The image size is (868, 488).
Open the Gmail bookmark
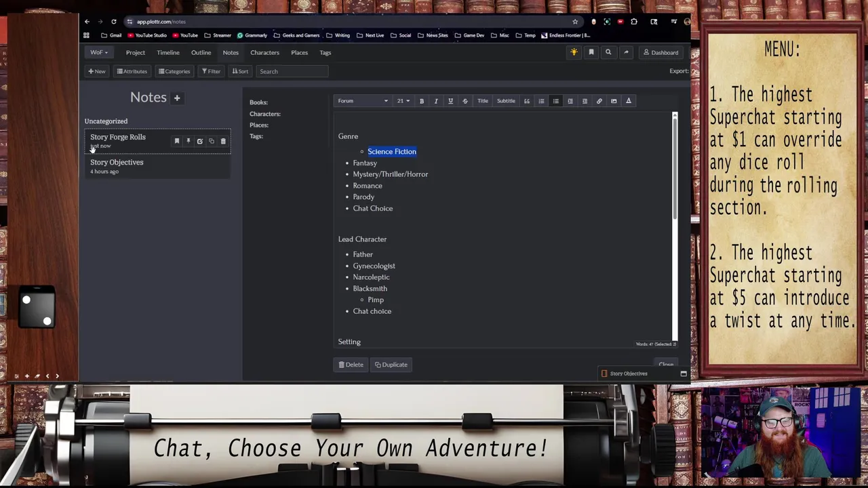112,35
